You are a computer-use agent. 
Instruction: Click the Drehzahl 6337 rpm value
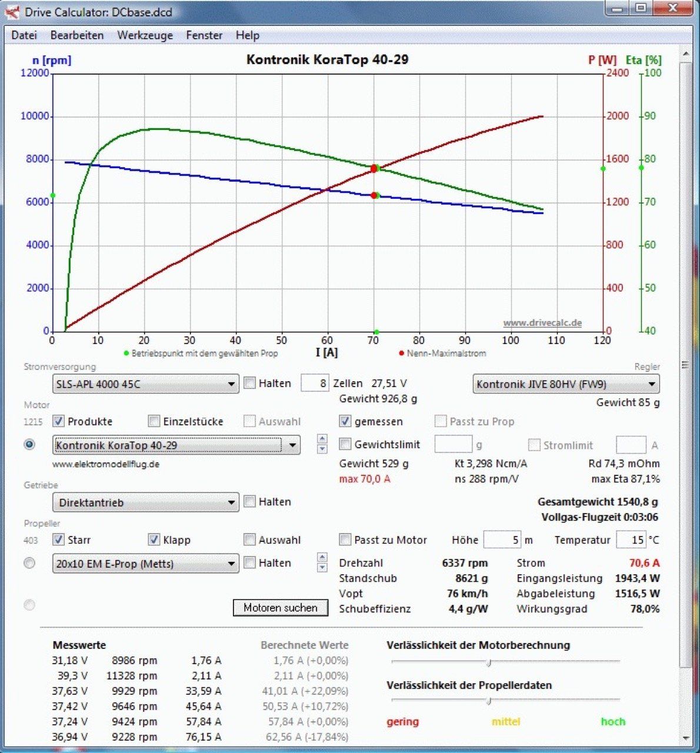click(x=465, y=563)
